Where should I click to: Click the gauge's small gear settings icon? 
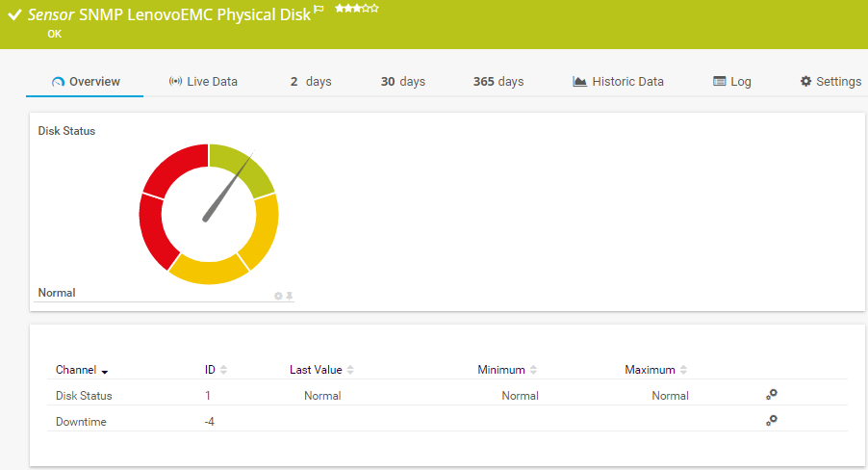pyautogui.click(x=278, y=296)
